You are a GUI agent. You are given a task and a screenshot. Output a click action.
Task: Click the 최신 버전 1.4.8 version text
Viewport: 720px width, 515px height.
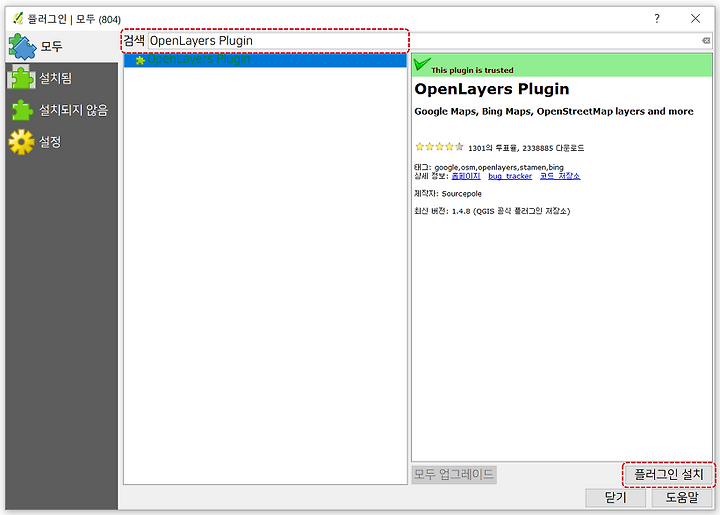click(x=492, y=211)
